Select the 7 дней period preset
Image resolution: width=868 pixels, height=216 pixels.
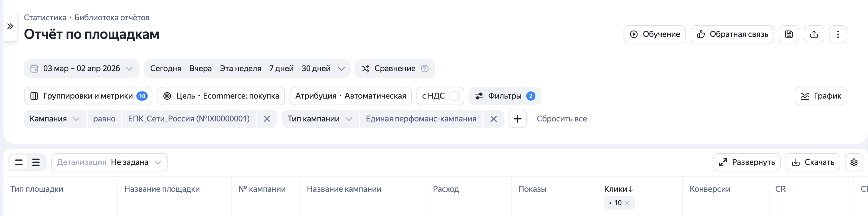[281, 69]
